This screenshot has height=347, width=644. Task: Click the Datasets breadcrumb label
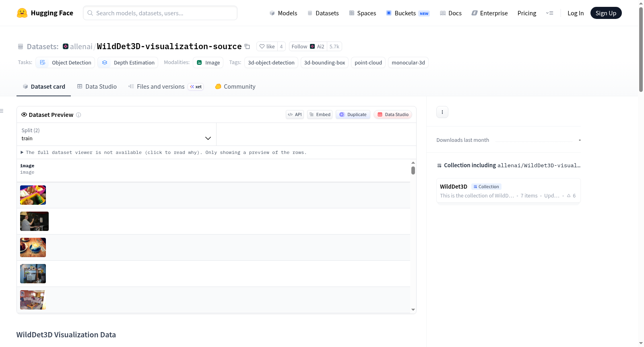click(x=43, y=46)
